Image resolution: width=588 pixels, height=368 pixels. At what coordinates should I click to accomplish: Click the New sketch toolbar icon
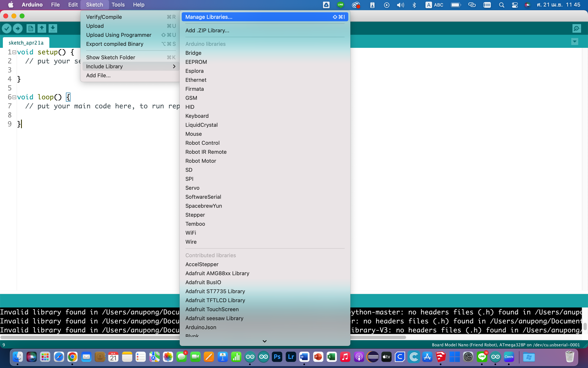(x=31, y=28)
